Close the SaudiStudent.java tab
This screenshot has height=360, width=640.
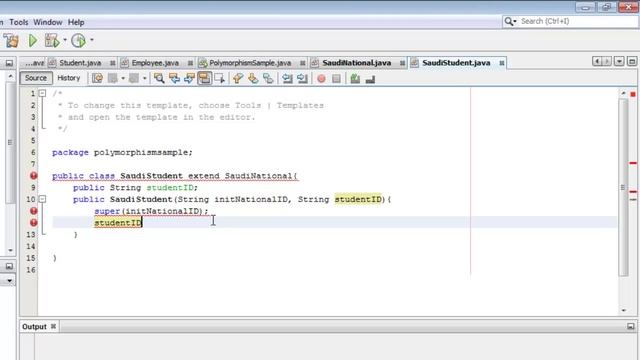pyautogui.click(x=502, y=63)
